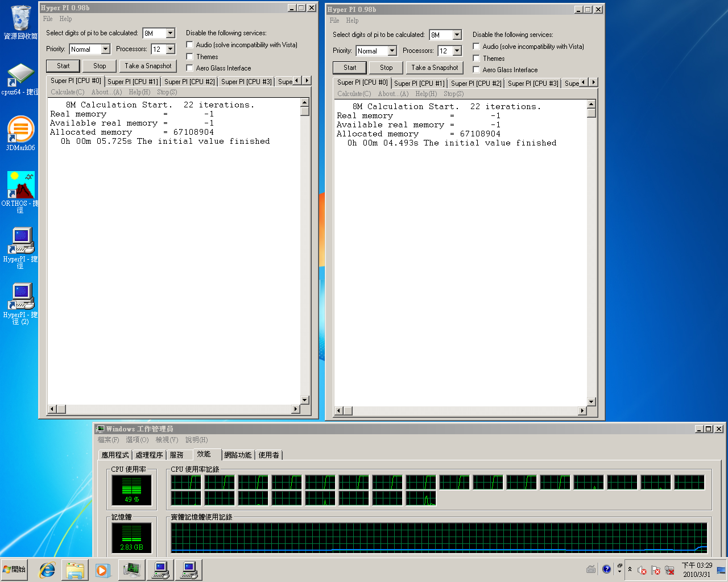Viewport: 728px width, 582px height.
Task: Switch to Task Manager taskbar button
Action: point(132,569)
